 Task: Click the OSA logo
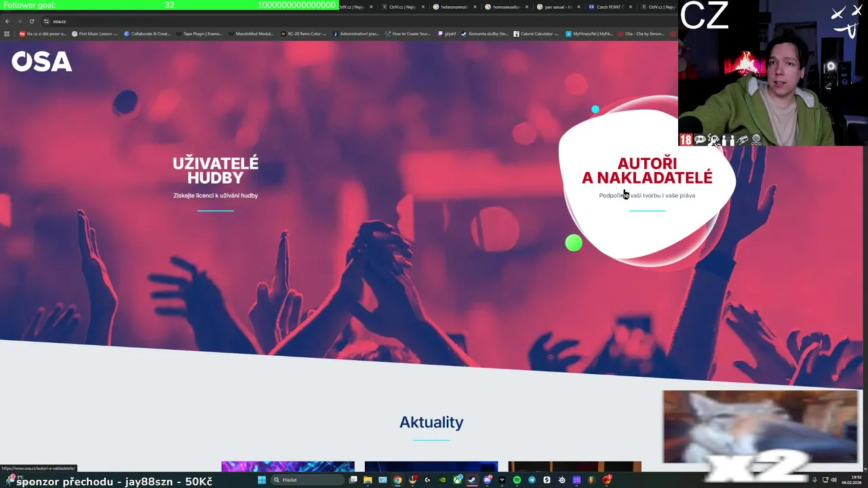tap(41, 62)
